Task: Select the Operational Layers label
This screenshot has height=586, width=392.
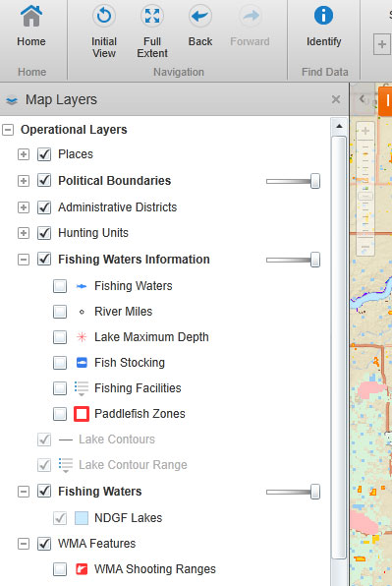Action: tap(74, 130)
